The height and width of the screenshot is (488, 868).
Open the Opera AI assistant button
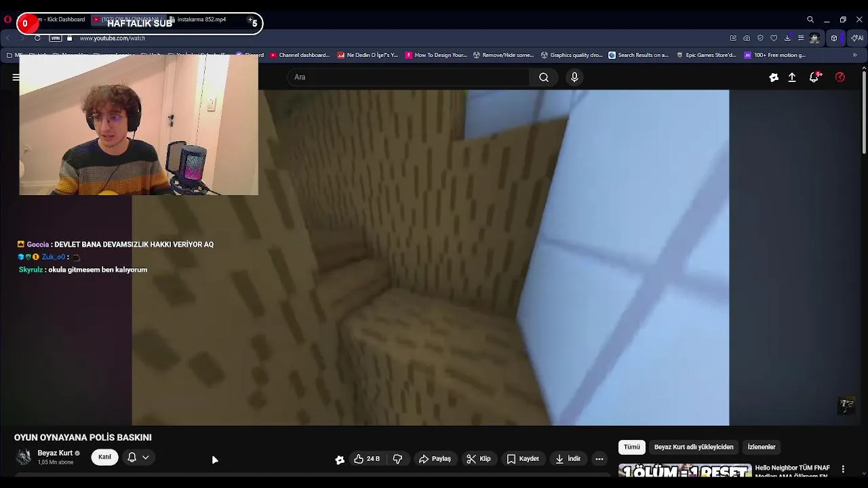coord(856,38)
